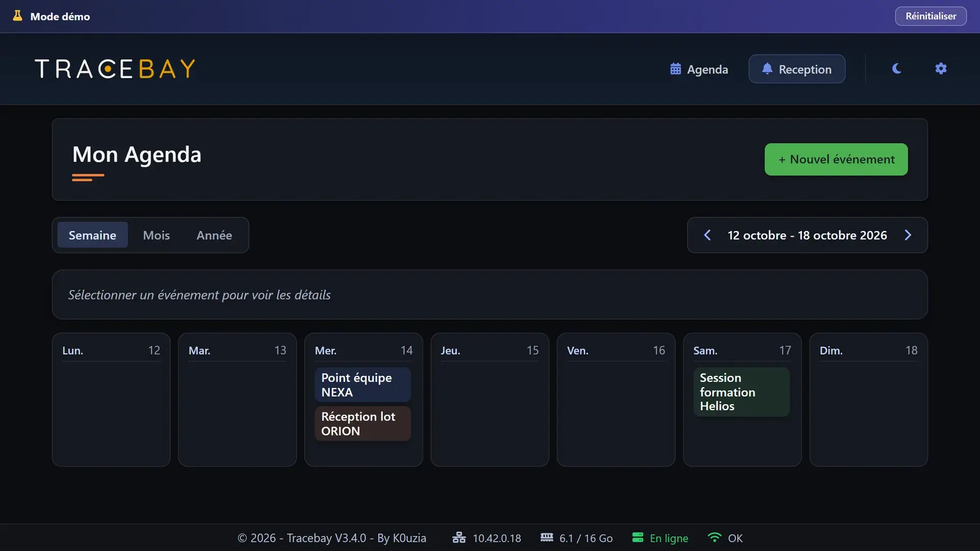Click the Réinitialiser button
This screenshot has width=980, height=551.
(x=930, y=16)
